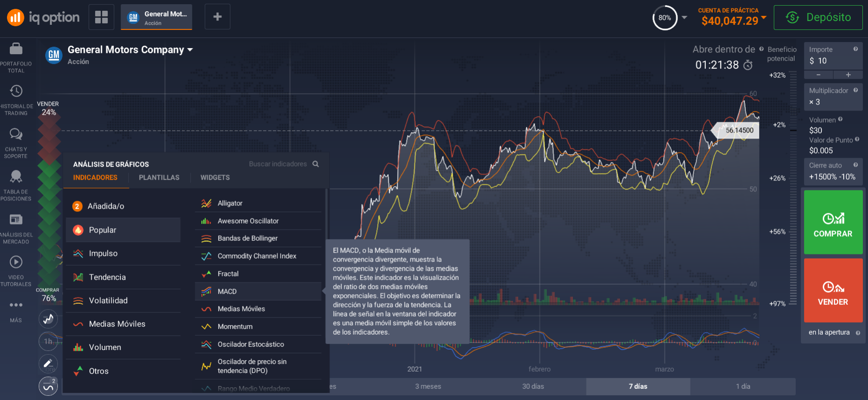Click Abre dentro de info icon

click(761, 49)
